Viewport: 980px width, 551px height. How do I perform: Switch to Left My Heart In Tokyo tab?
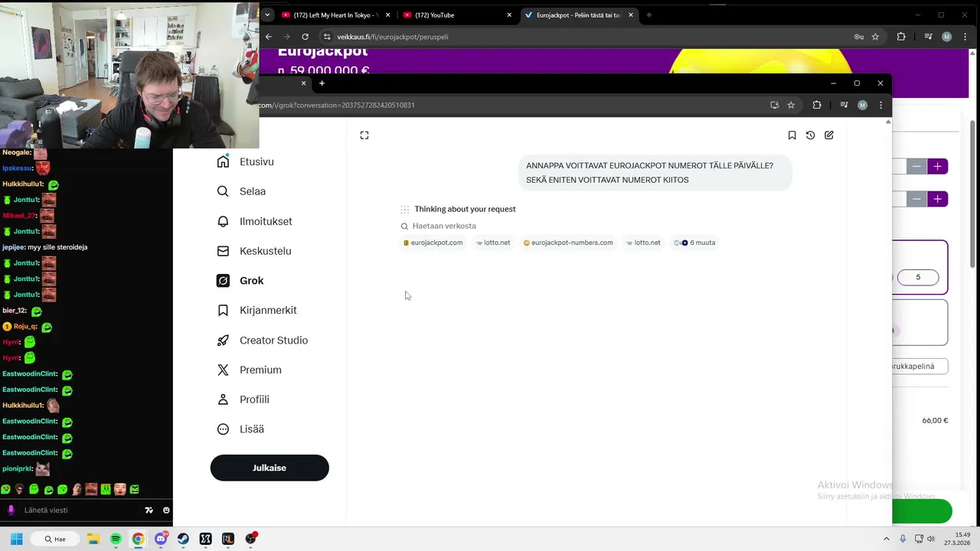(x=336, y=15)
